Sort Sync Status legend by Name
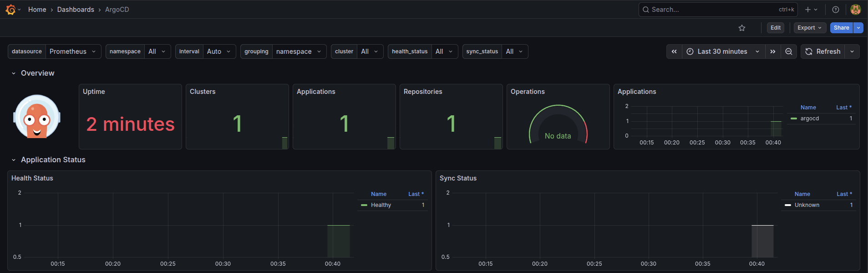Image resolution: width=868 pixels, height=273 pixels. (x=802, y=194)
